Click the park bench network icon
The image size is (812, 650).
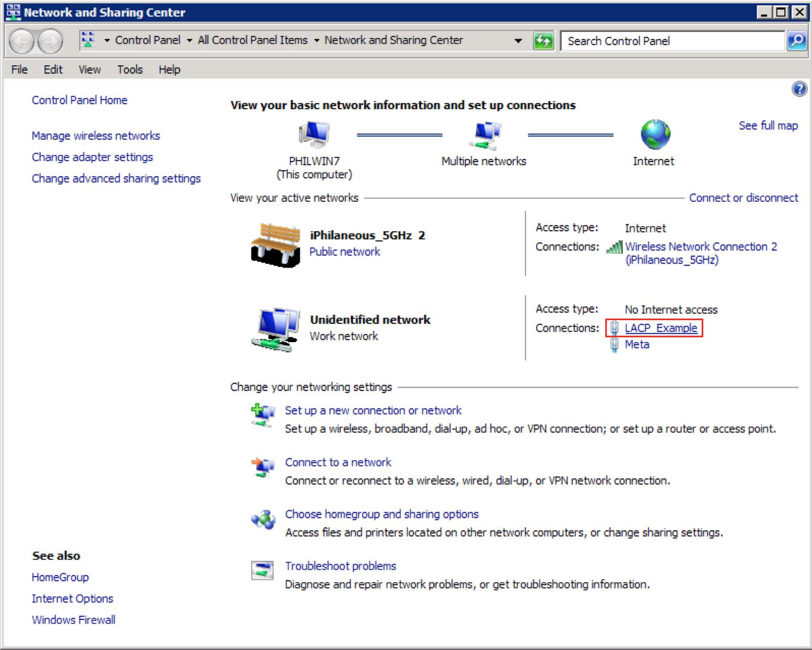click(x=275, y=245)
